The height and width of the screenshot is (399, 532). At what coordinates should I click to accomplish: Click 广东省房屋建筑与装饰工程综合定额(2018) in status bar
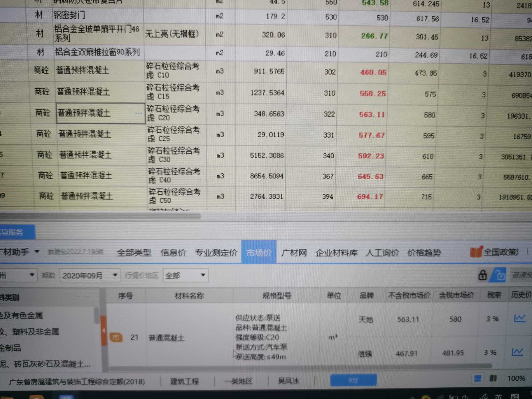click(x=77, y=381)
